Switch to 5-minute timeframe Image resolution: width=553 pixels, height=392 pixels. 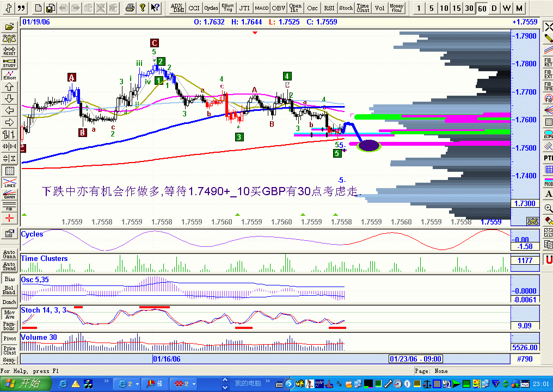(x=431, y=8)
